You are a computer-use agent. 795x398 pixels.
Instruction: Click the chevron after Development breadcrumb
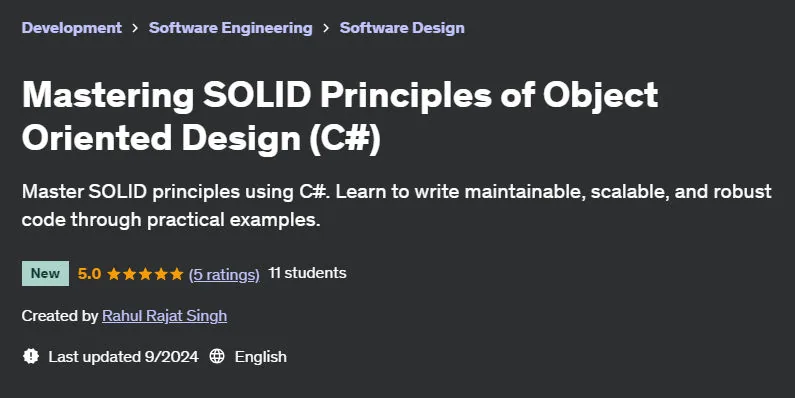coord(135,28)
